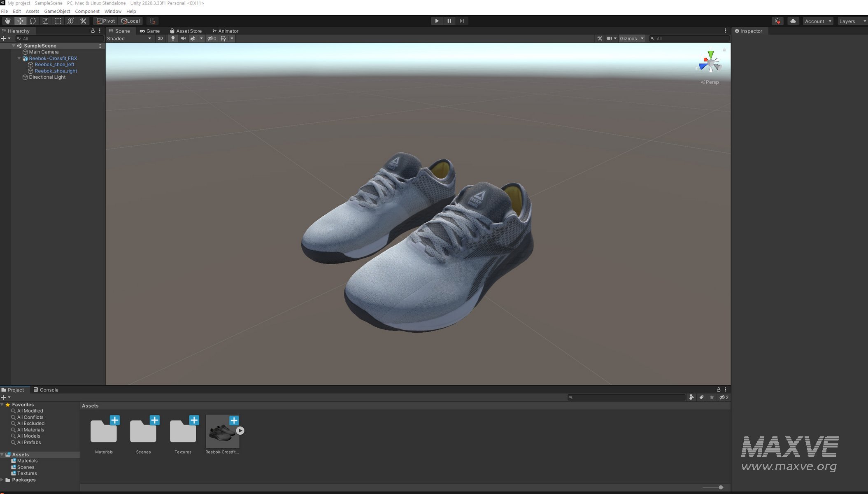Switch to the Game tab
Screen dimensions: 868x494
(150, 31)
